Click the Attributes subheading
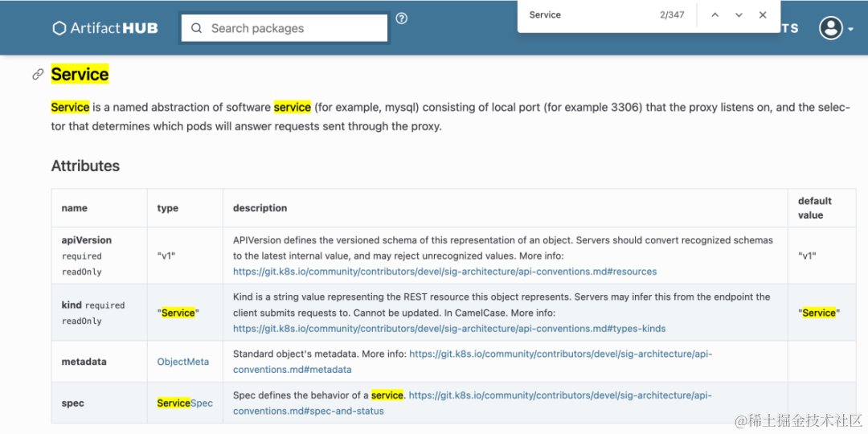The image size is (868, 434). (x=85, y=166)
